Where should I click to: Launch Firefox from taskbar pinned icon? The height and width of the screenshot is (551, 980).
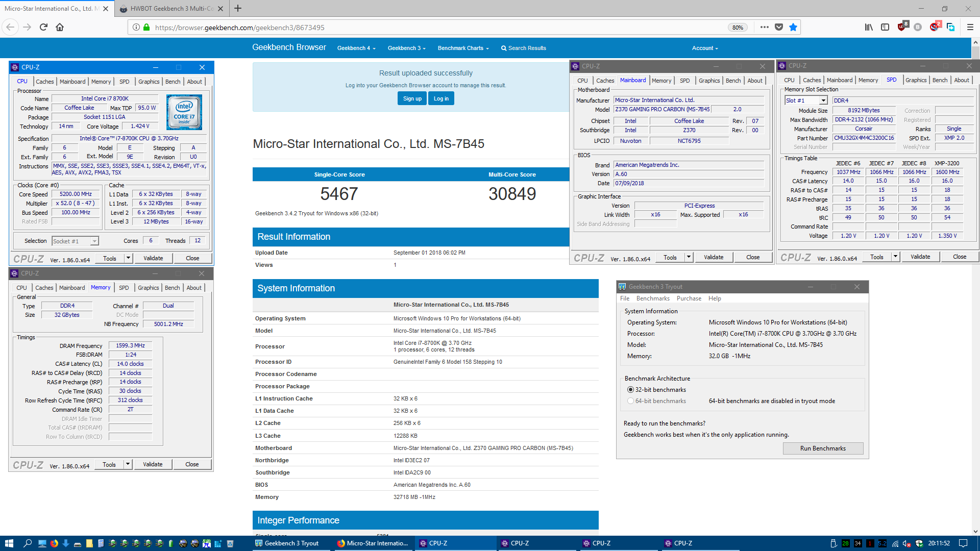[x=54, y=543]
